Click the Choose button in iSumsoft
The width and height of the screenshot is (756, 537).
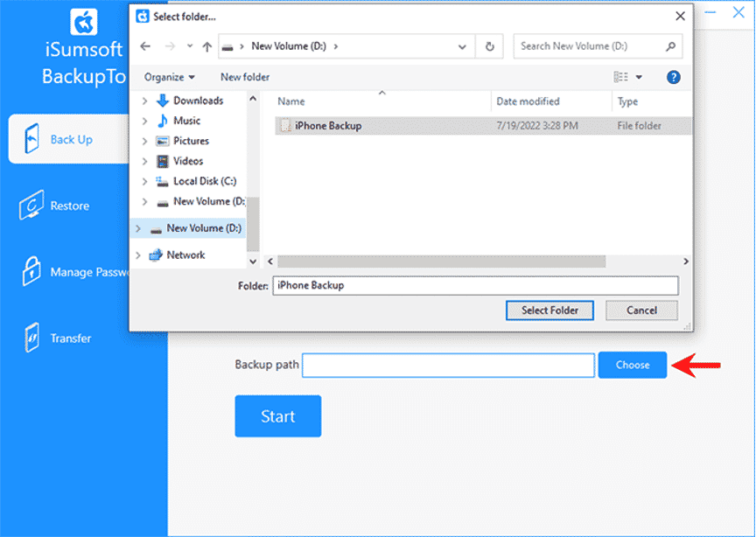coord(632,365)
